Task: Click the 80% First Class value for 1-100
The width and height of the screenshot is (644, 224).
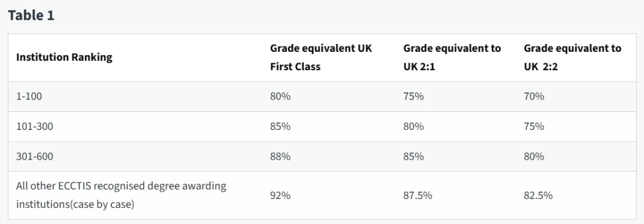Action: 280,97
